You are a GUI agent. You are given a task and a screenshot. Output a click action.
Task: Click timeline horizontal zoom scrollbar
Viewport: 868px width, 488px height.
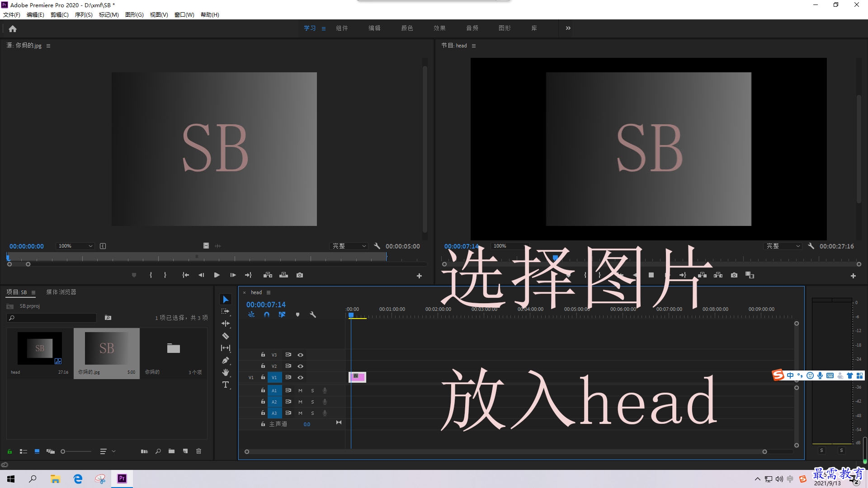[x=505, y=451]
